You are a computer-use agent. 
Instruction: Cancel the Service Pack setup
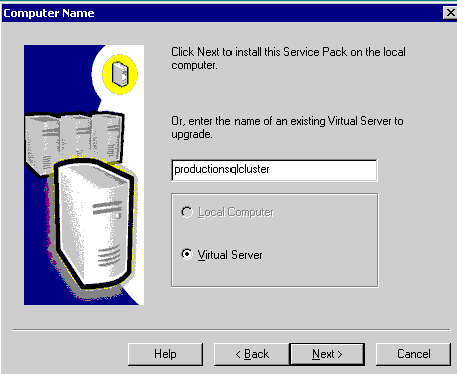tap(413, 354)
